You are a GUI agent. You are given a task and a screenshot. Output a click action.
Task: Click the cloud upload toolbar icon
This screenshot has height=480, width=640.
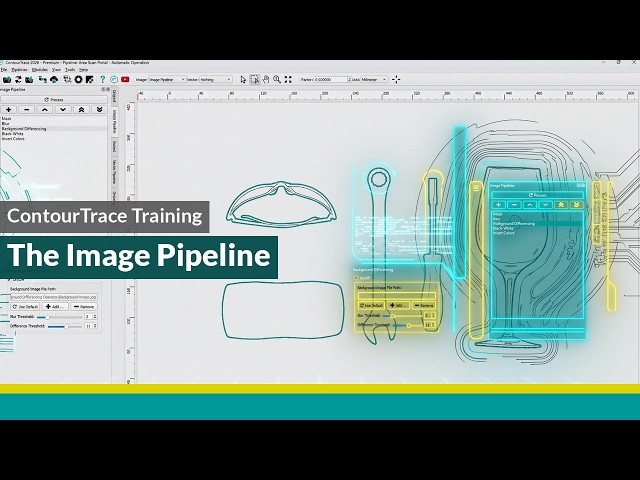click(x=53, y=80)
